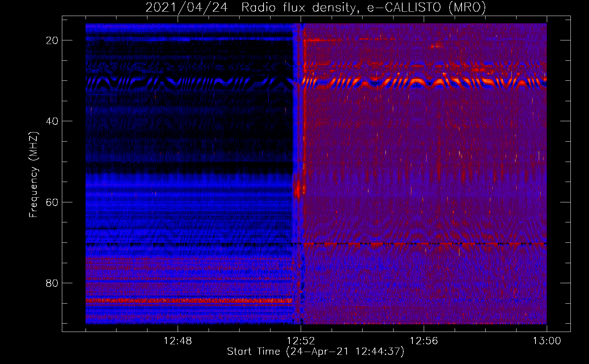The width and height of the screenshot is (589, 364).
Task: Click the '12:48' time tick label
Action: 178,341
